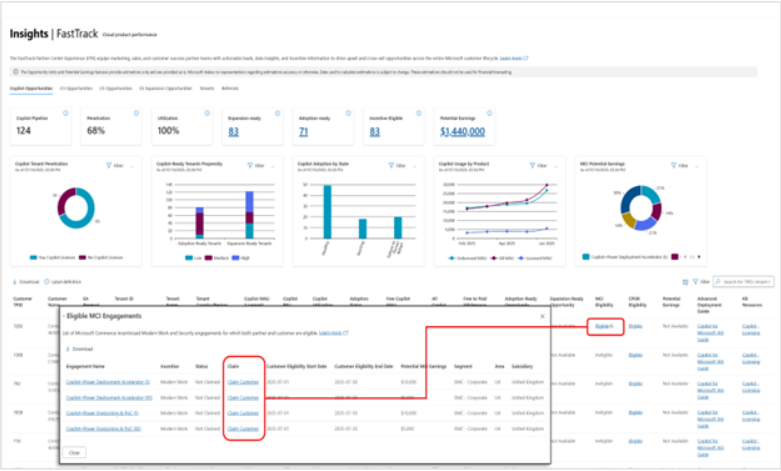Click the second Claim Customer link
781x471 pixels.
point(243,398)
